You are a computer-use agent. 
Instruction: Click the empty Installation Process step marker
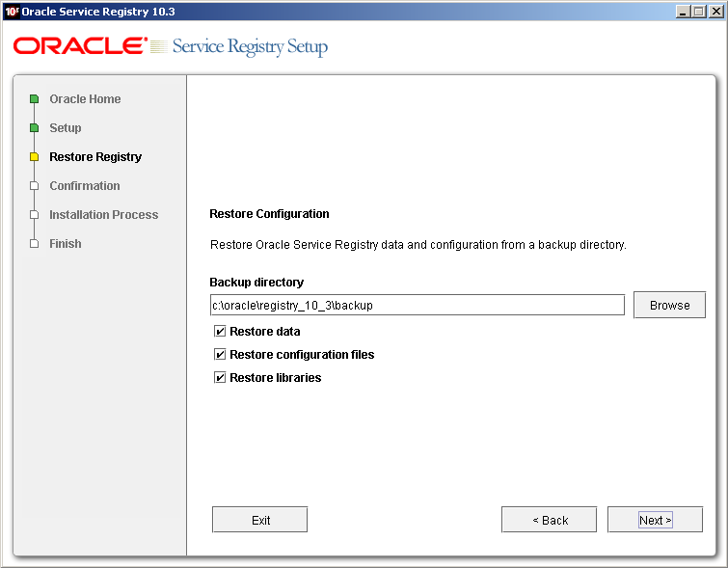point(34,215)
